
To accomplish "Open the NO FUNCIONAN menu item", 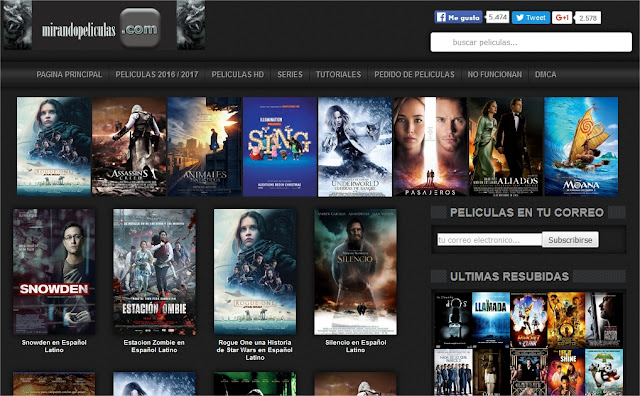I will pos(495,74).
